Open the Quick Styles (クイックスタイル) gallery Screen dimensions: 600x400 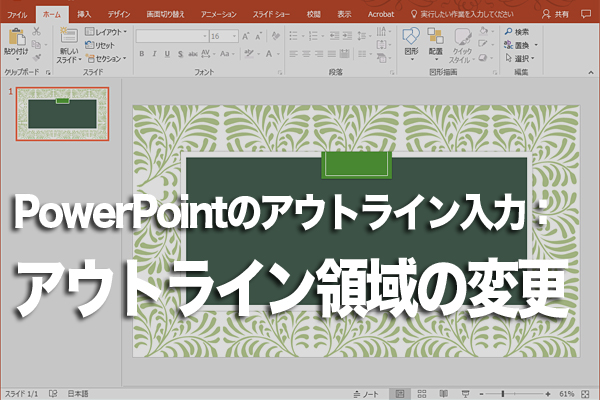click(462, 45)
